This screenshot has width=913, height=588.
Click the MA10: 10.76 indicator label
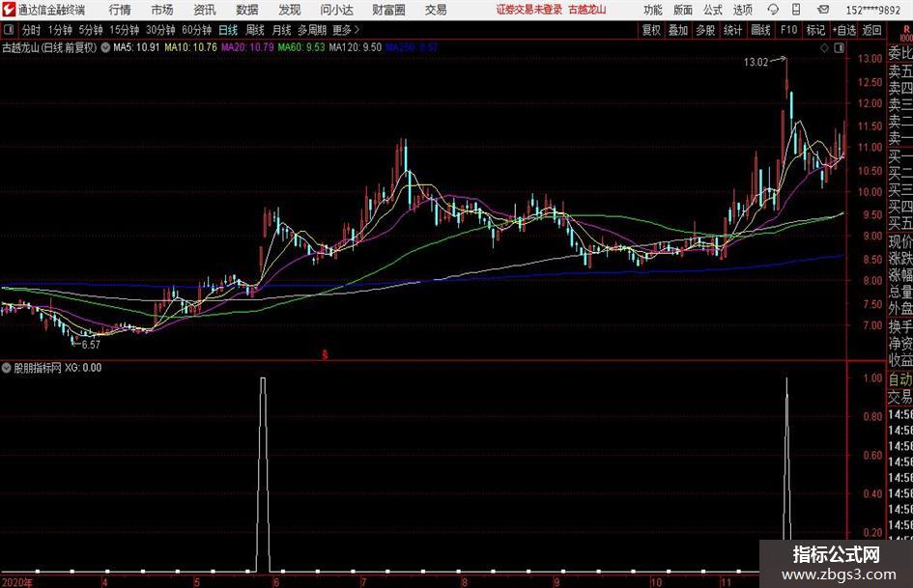point(190,47)
